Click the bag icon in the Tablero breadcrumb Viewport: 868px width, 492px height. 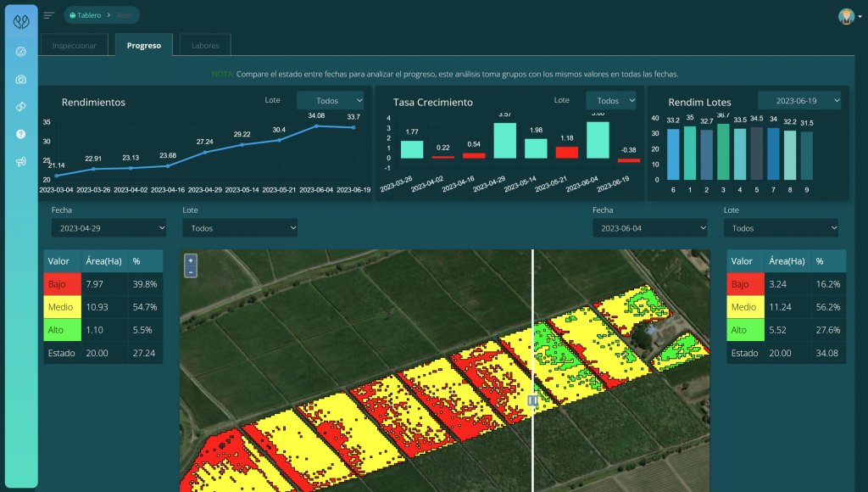pyautogui.click(x=73, y=14)
